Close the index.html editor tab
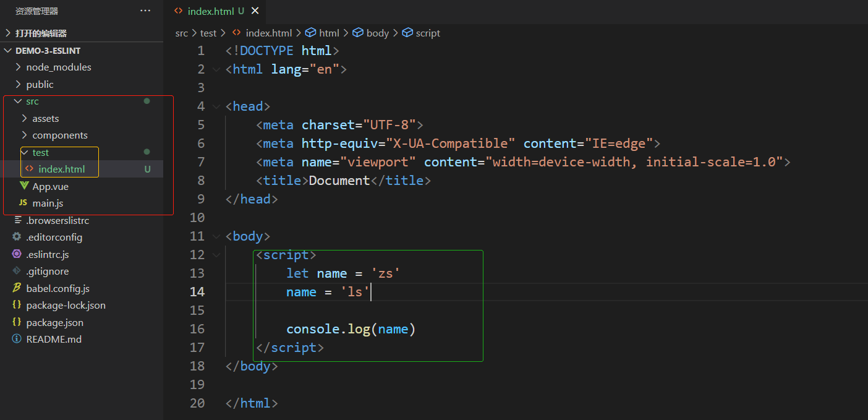The image size is (868, 420). pyautogui.click(x=255, y=11)
